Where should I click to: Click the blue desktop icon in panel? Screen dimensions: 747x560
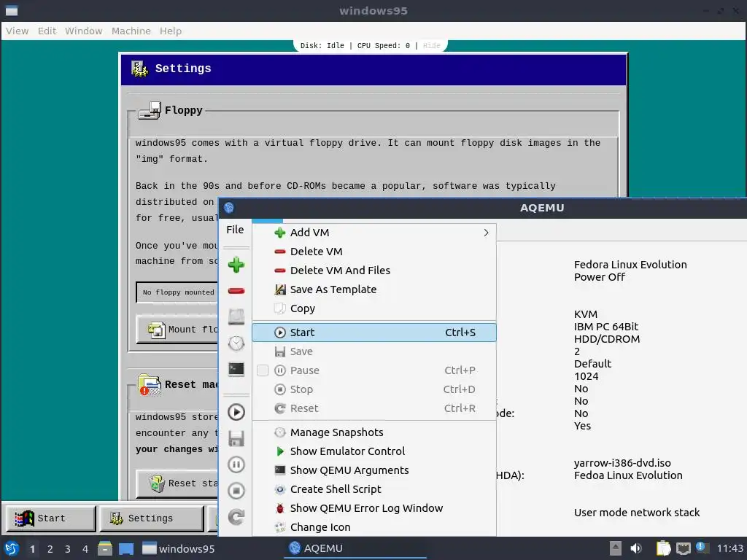(x=126, y=548)
